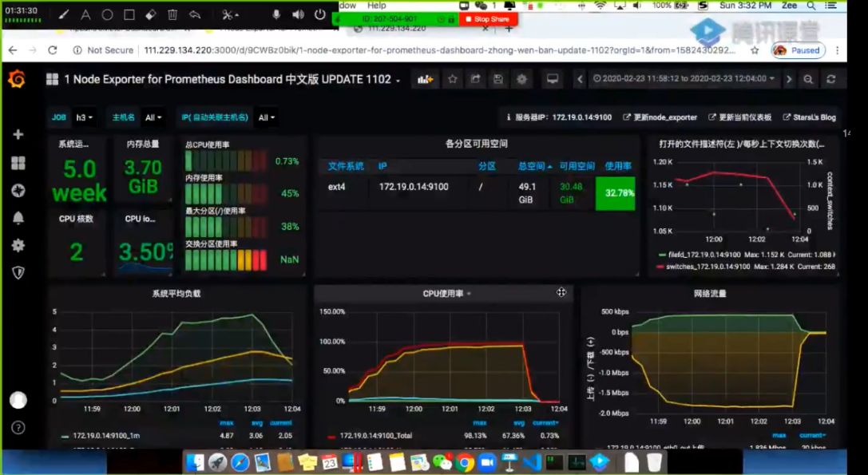
Task: Open the hostname variable All dropdown
Action: click(x=153, y=117)
